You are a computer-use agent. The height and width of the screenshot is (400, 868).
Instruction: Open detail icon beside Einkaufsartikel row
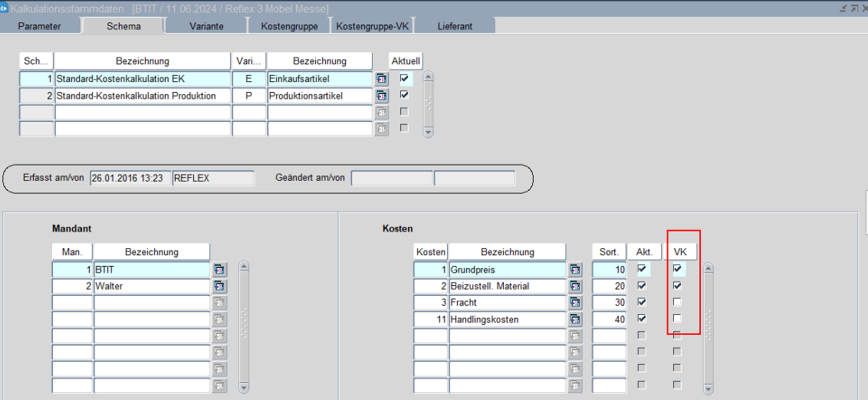coord(381,78)
